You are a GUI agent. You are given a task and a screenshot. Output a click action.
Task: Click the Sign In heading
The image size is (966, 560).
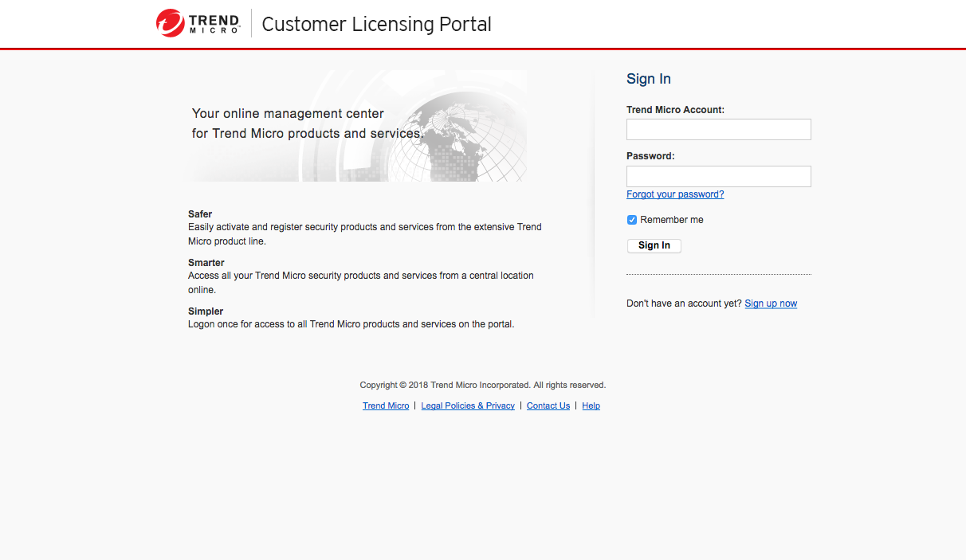click(649, 79)
